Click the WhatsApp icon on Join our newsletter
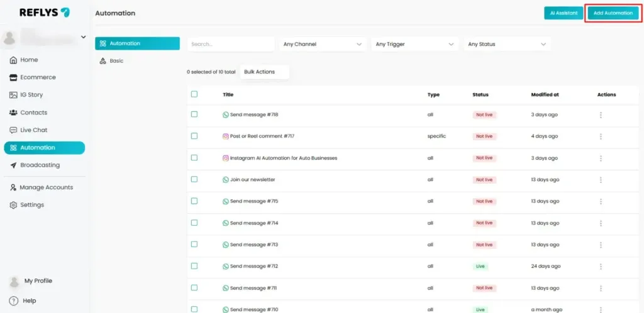Image resolution: width=644 pixels, height=313 pixels. pos(226,180)
